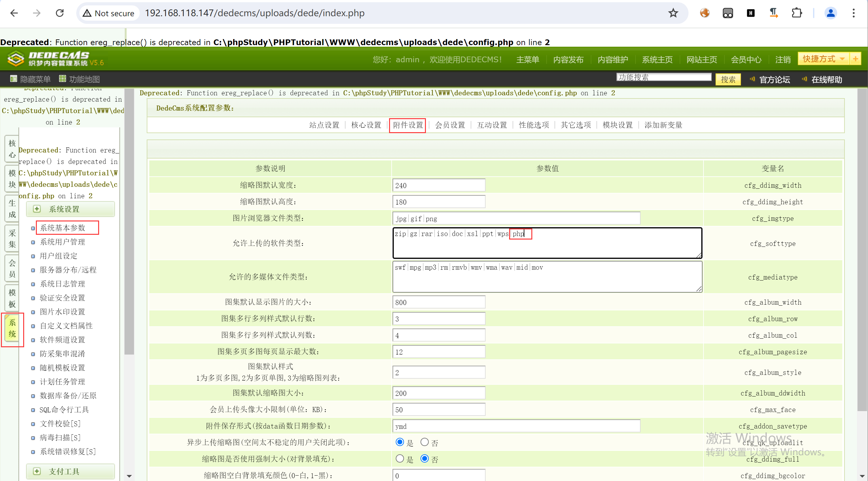Switch to 核心设置 tab
Screen dimensions: 868x481
coord(366,125)
